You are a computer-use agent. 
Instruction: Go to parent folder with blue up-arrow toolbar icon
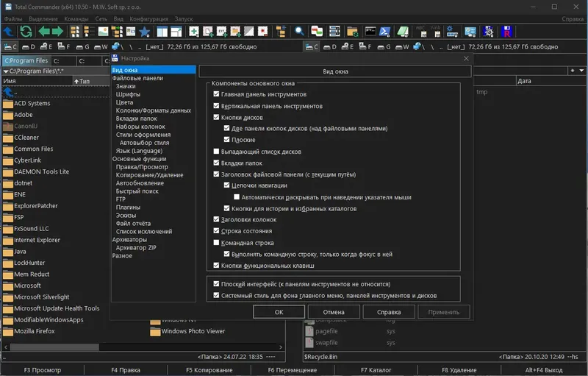(x=8, y=32)
